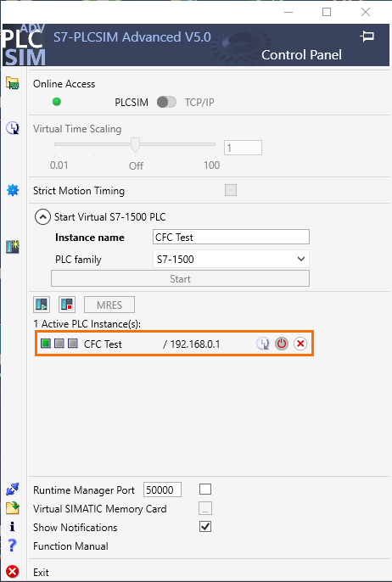Click the red Exit cross icon
This screenshot has width=392, height=582.
click(12, 572)
